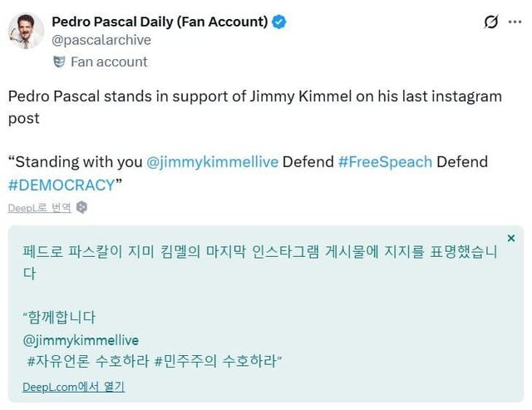This screenshot has height=410, width=532.
Task: Open the Pedro Pascal Daily profile picture
Action: coord(26,31)
